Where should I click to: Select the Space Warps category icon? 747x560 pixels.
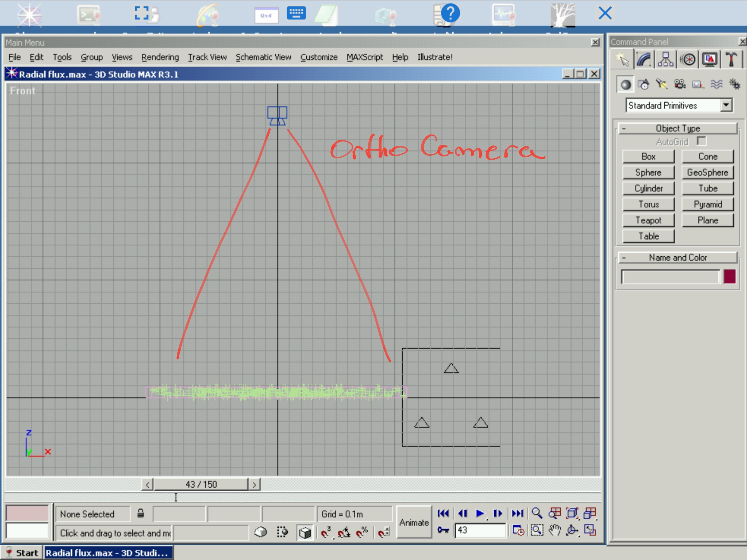point(716,85)
